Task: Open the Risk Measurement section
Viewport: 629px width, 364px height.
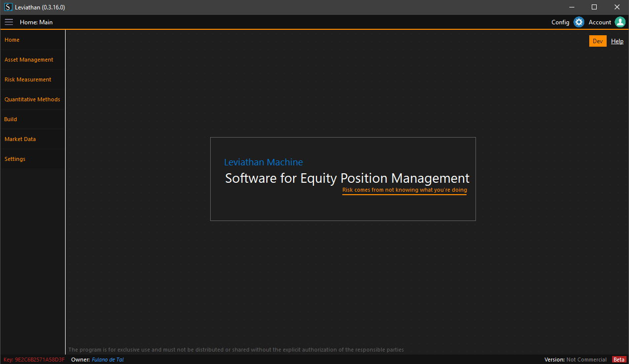Action: (x=28, y=79)
